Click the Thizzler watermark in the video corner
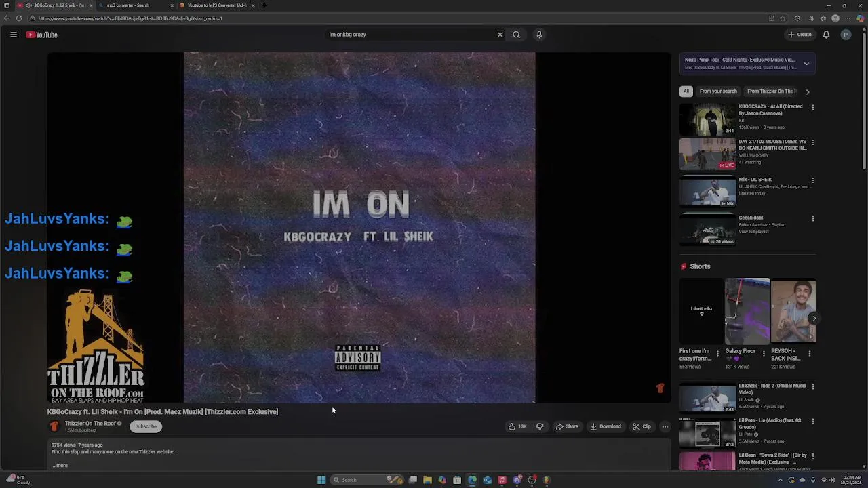Screen dimensions: 868x488 [x=660, y=388]
